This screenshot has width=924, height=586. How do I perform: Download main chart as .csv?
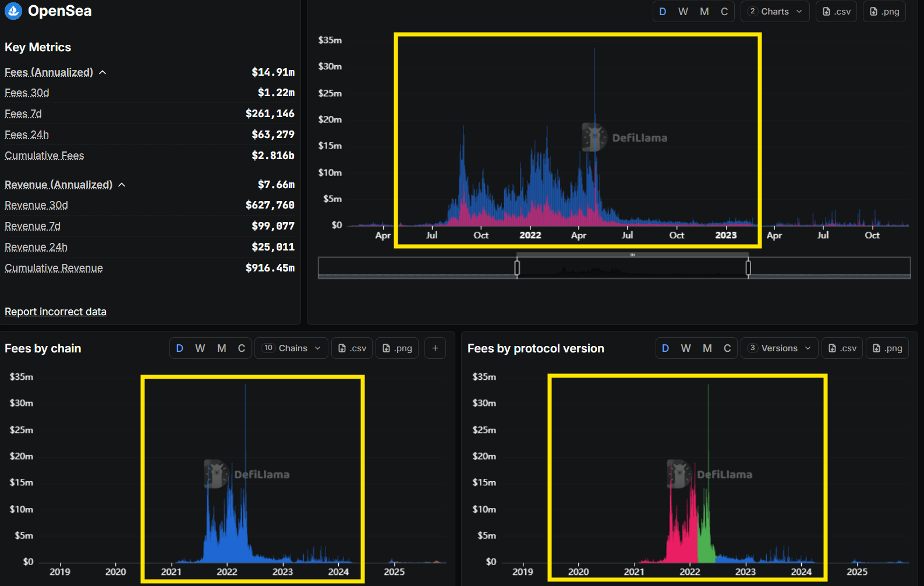[x=836, y=12]
